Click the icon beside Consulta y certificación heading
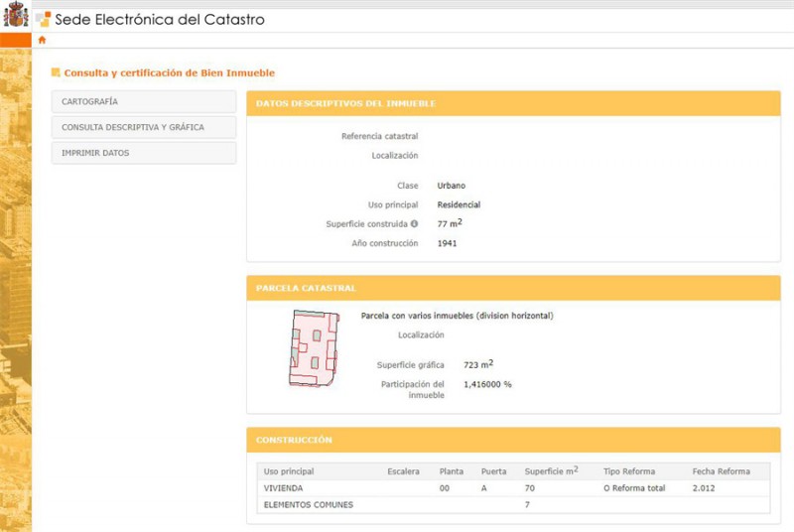 [x=56, y=72]
